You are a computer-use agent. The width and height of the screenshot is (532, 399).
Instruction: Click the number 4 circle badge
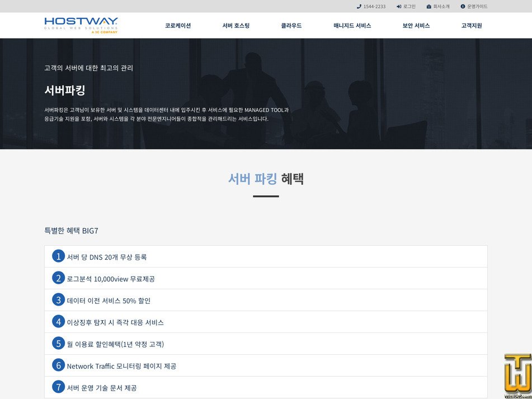click(58, 321)
